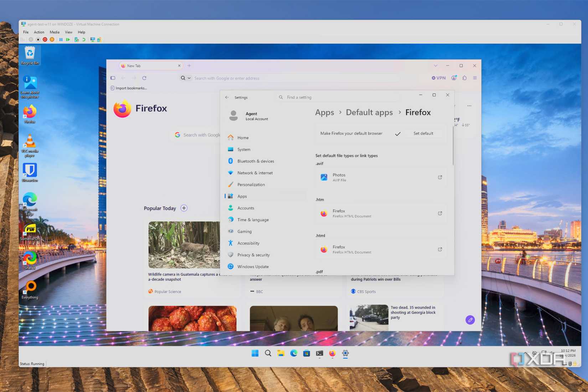Open new tab with plus button in Firefox
Screen dimensions: 588x392
tap(189, 66)
